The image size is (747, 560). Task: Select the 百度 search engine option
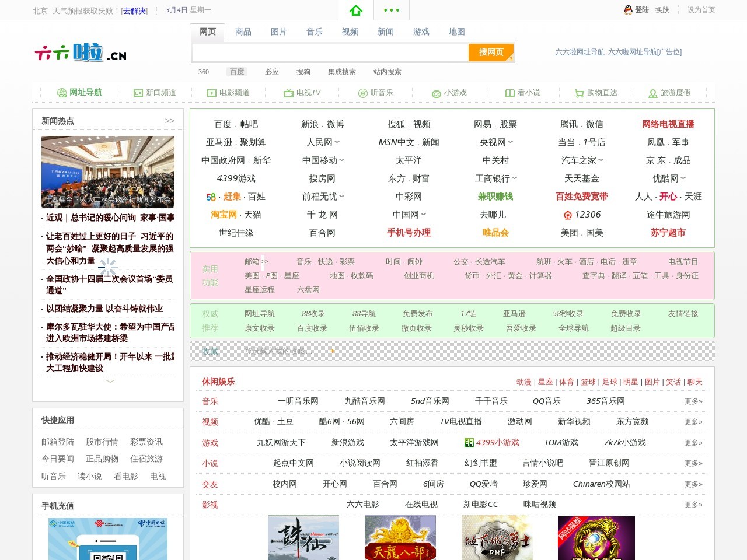pos(237,72)
